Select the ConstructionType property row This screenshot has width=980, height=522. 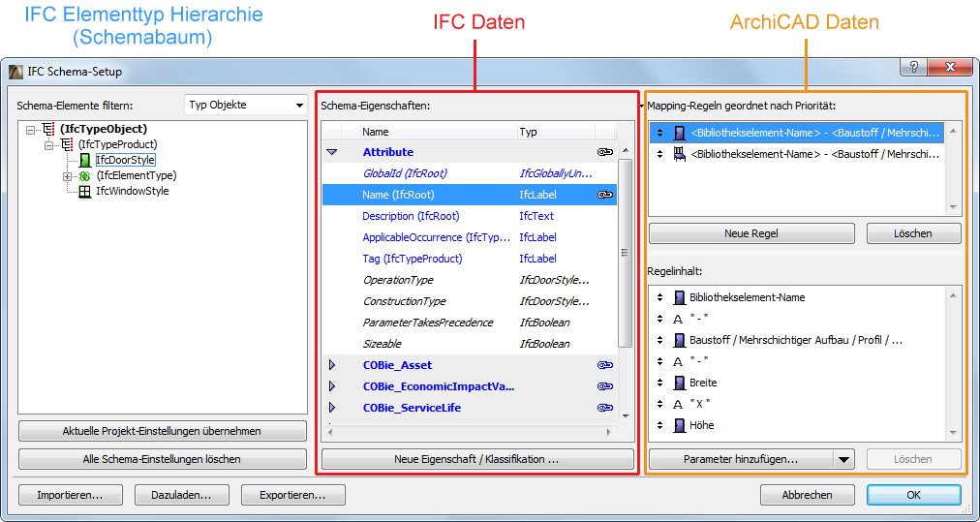point(470,300)
